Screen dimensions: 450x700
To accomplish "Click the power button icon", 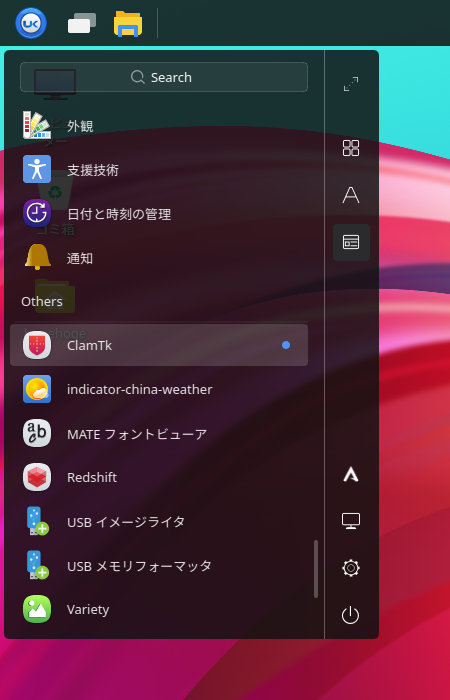I will [350, 615].
